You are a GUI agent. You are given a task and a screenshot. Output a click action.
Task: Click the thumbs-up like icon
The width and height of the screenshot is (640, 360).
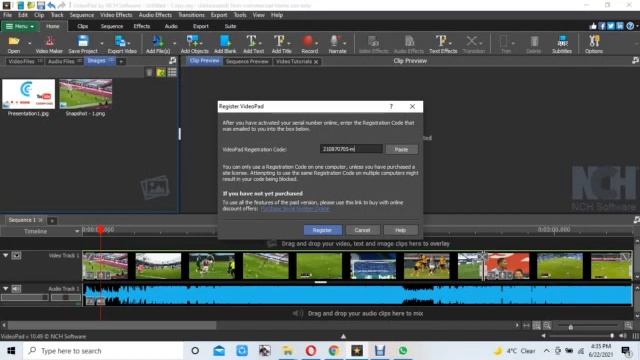point(593,26)
